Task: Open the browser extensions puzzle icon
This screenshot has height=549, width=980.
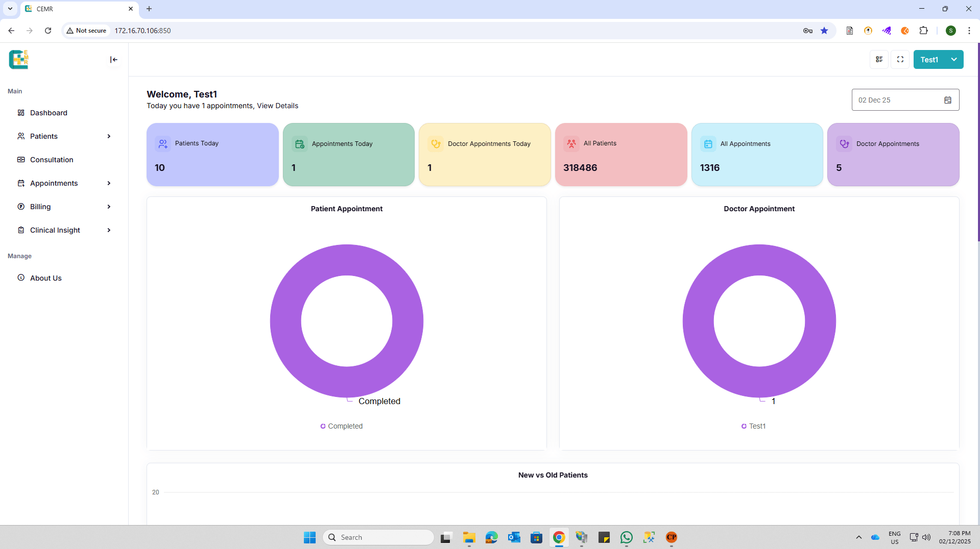Action: tap(923, 31)
